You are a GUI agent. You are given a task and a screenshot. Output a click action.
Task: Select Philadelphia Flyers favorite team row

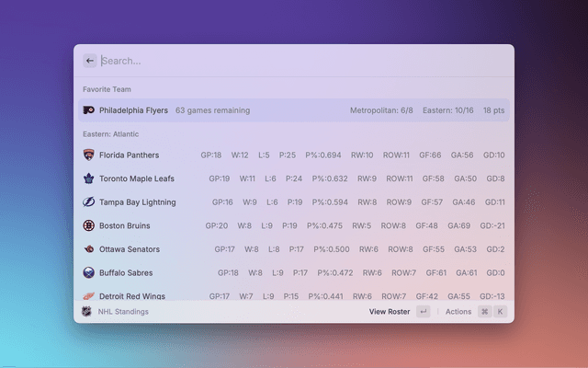point(294,110)
